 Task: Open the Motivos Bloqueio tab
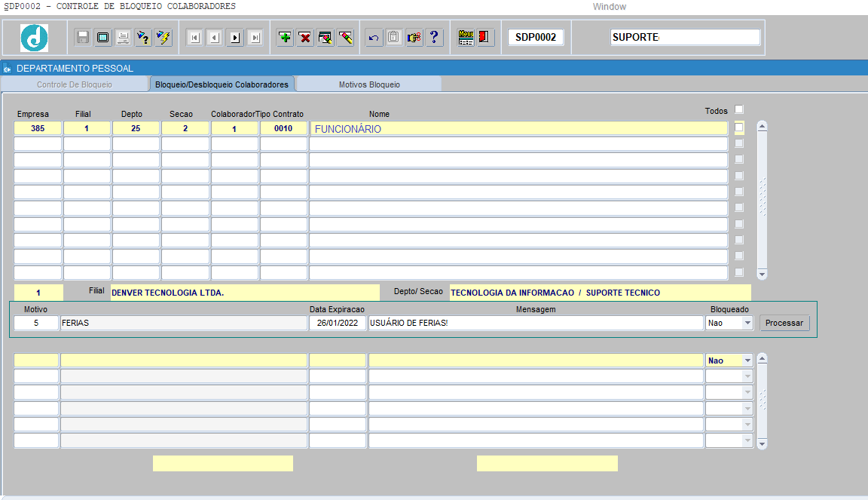[x=369, y=84]
